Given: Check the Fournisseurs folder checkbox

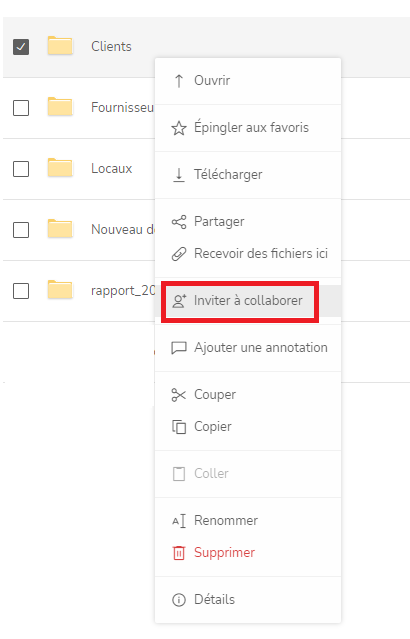Looking at the screenshot, I should pyautogui.click(x=21, y=108).
